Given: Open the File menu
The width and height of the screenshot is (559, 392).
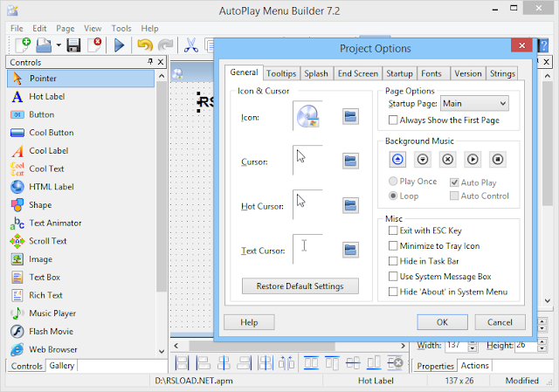Looking at the screenshot, I should point(17,29).
